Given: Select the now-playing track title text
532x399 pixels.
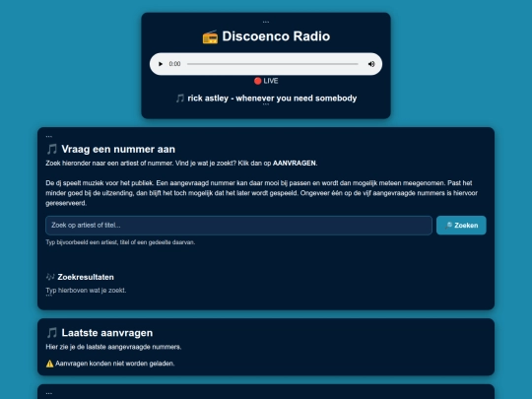Looking at the screenshot, I should [272, 99].
